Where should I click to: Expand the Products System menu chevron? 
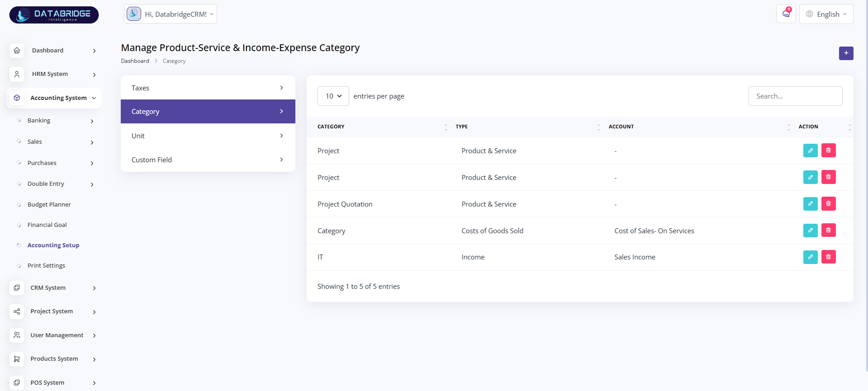click(94, 359)
